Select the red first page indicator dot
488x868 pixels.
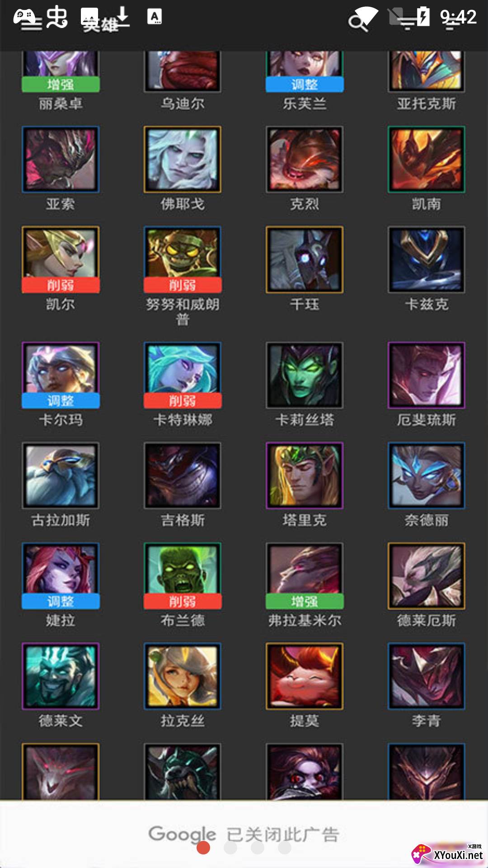(x=203, y=848)
